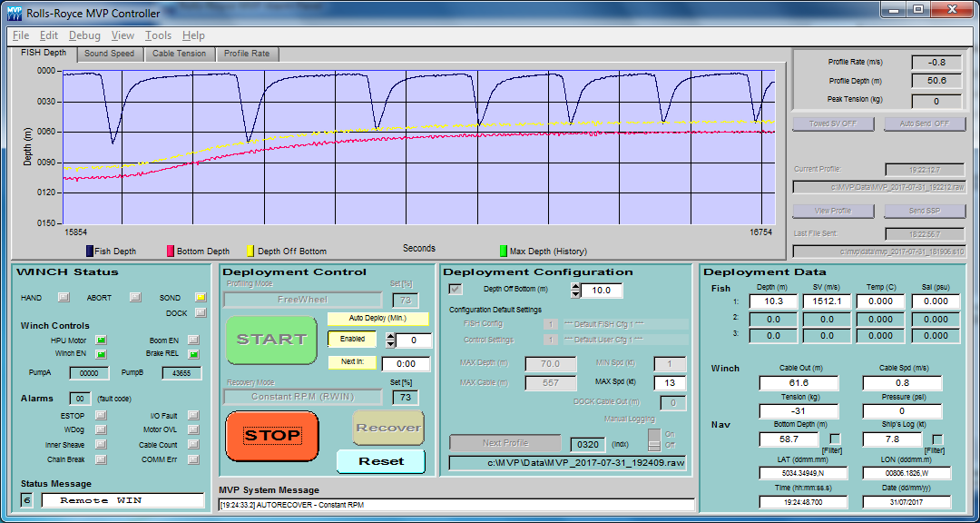Enable the Bottom Depth filter checkbox
The image size is (980, 523).
tap(836, 439)
